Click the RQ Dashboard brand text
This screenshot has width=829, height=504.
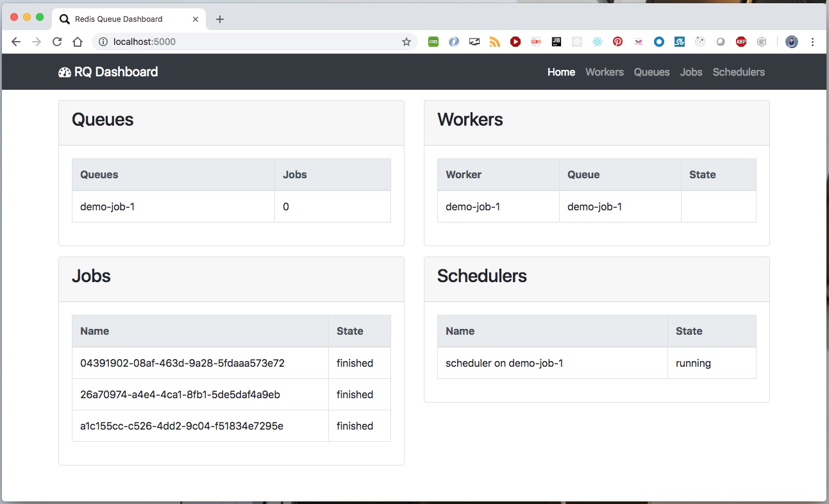point(116,72)
